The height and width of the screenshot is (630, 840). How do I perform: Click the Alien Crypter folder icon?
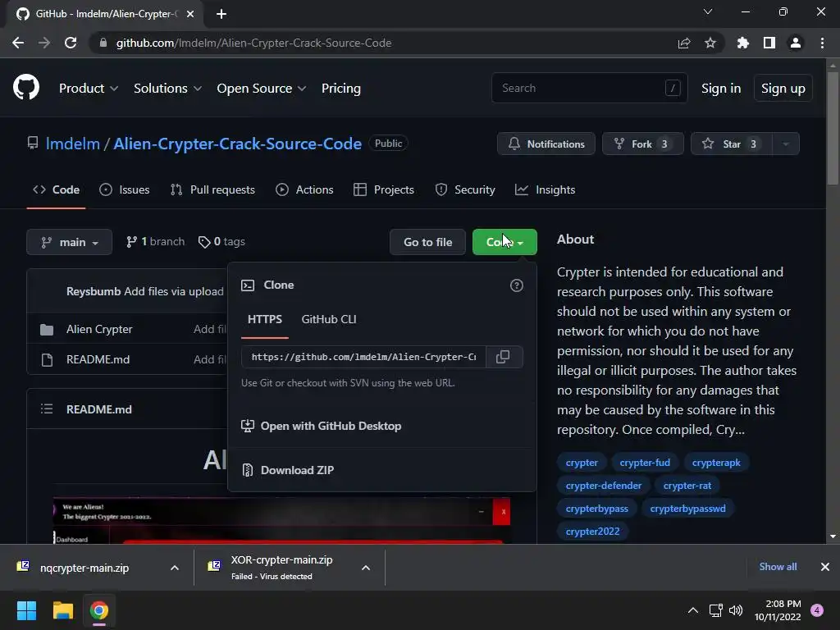click(47, 330)
